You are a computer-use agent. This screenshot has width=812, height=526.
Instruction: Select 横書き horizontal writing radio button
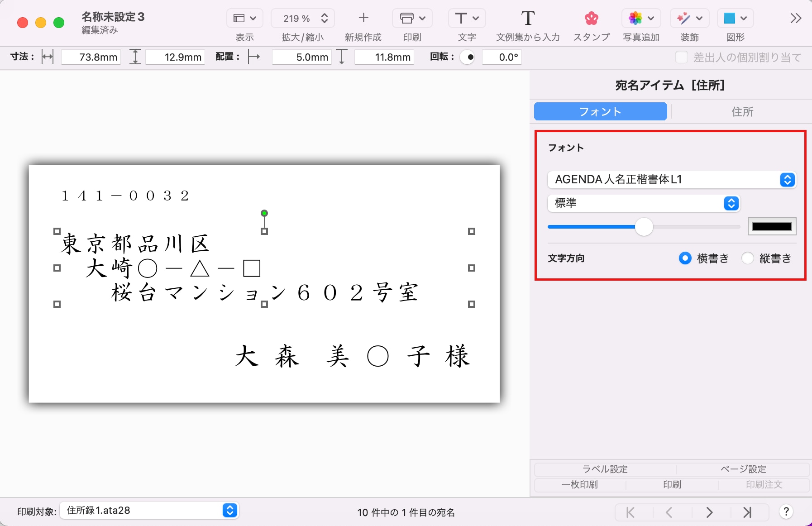point(685,258)
